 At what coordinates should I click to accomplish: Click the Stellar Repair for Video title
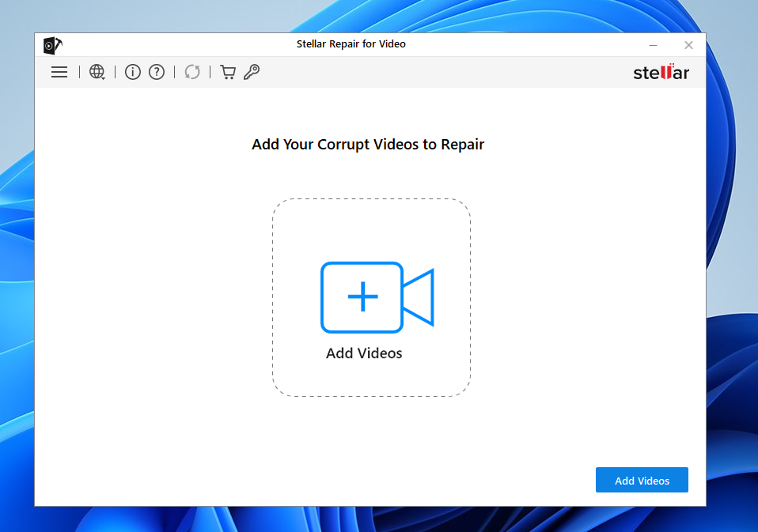click(x=351, y=44)
